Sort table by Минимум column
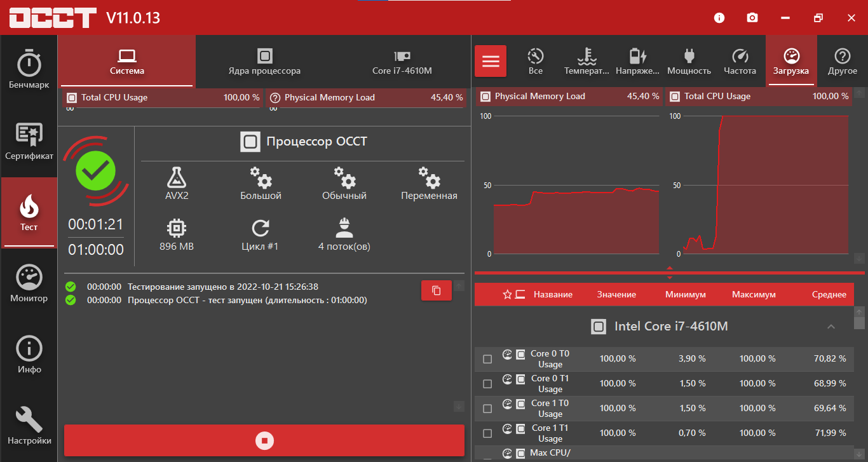Screen dimensions: 868x462 coord(686,294)
